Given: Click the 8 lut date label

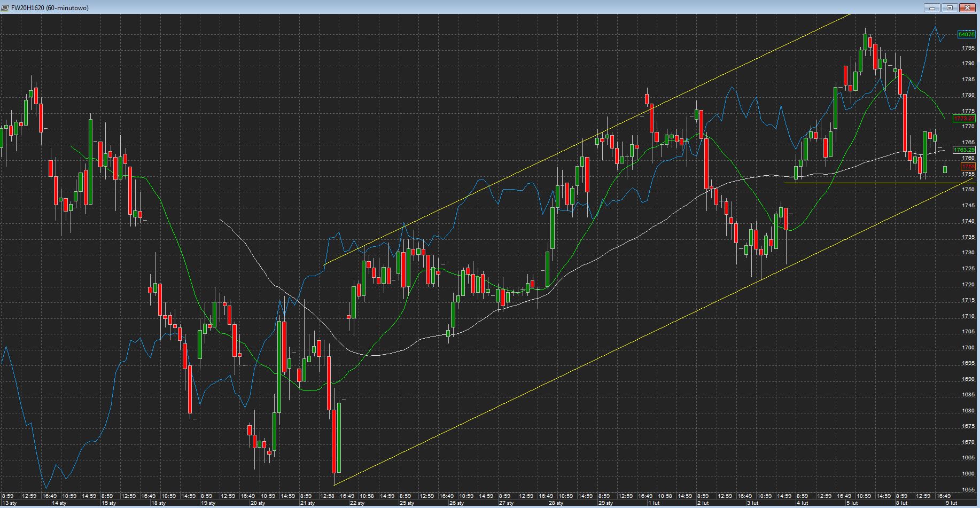Looking at the screenshot, I should coord(903,503).
